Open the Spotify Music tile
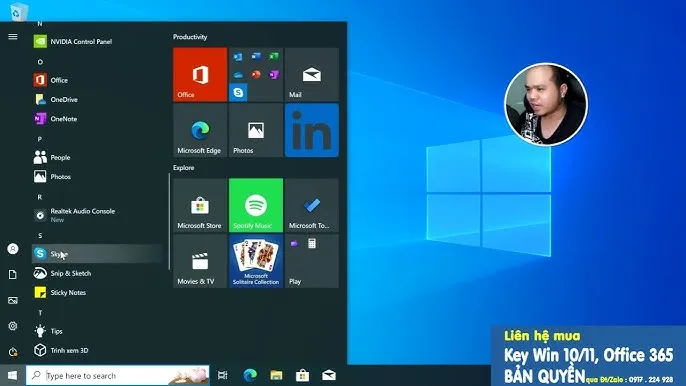The image size is (686, 386). [256, 205]
